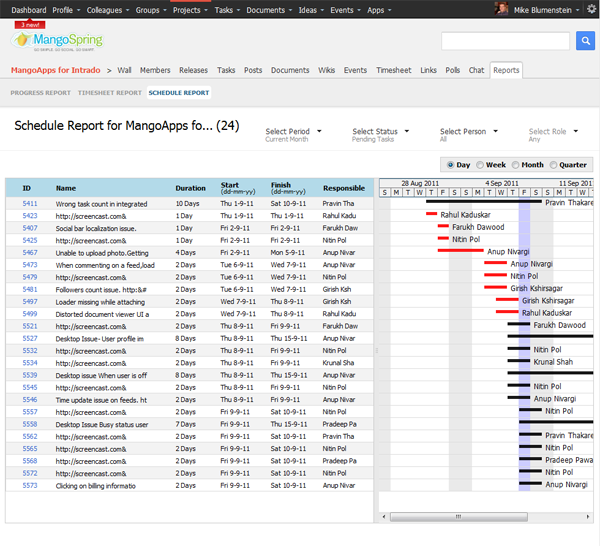The image size is (600, 546).
Task: Click the Duration column header
Action: point(190,188)
